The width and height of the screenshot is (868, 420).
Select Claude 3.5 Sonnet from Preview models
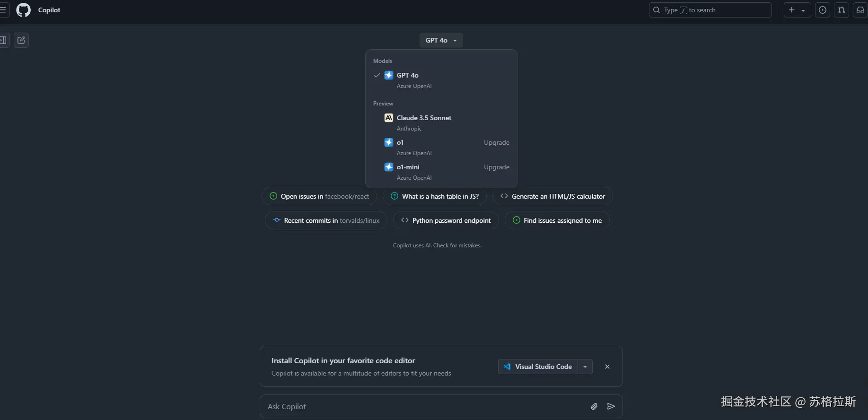pyautogui.click(x=441, y=122)
